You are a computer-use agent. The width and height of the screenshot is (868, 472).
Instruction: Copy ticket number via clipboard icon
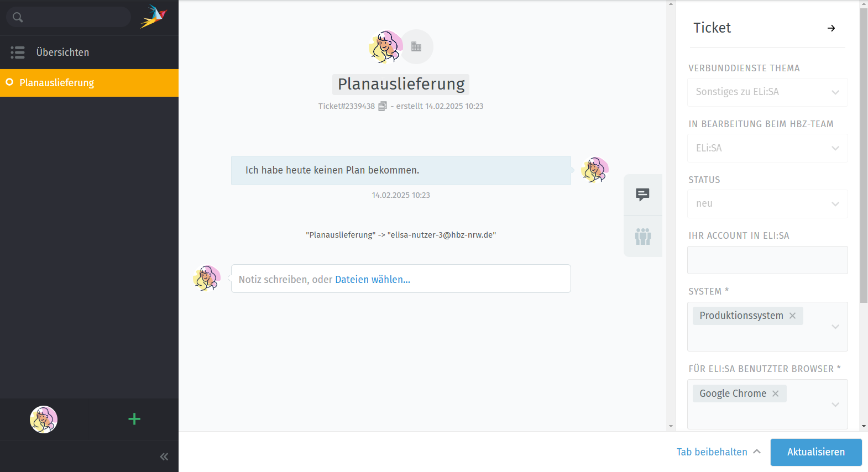[x=382, y=106]
